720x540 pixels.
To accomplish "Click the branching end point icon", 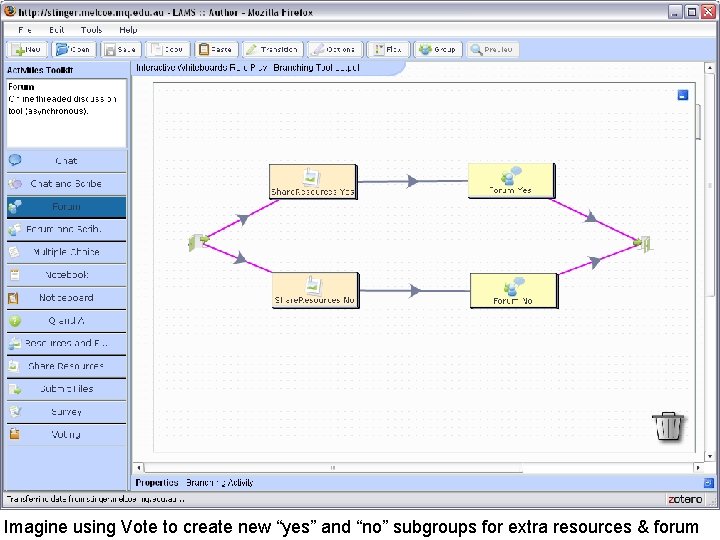I will point(643,243).
